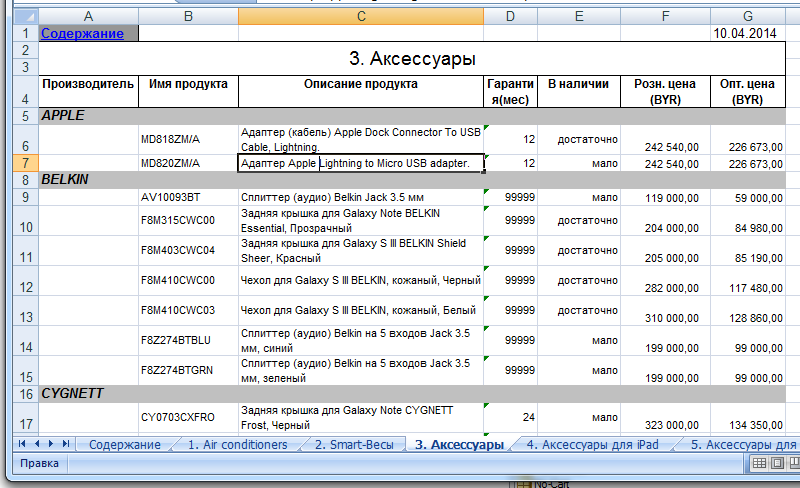The width and height of the screenshot is (800, 488).
Task: Click in editing cell Адаптер Apple Lightning to Micro USB
Action: [x=361, y=163]
